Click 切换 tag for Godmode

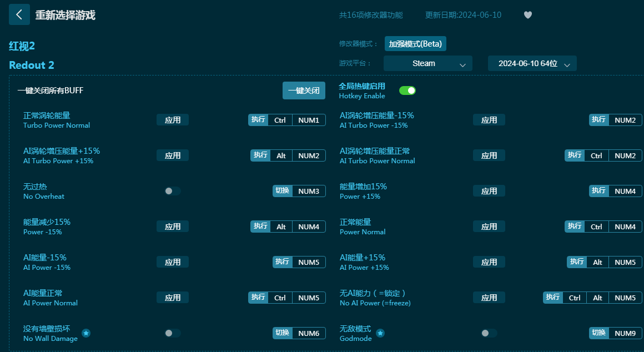(599, 333)
